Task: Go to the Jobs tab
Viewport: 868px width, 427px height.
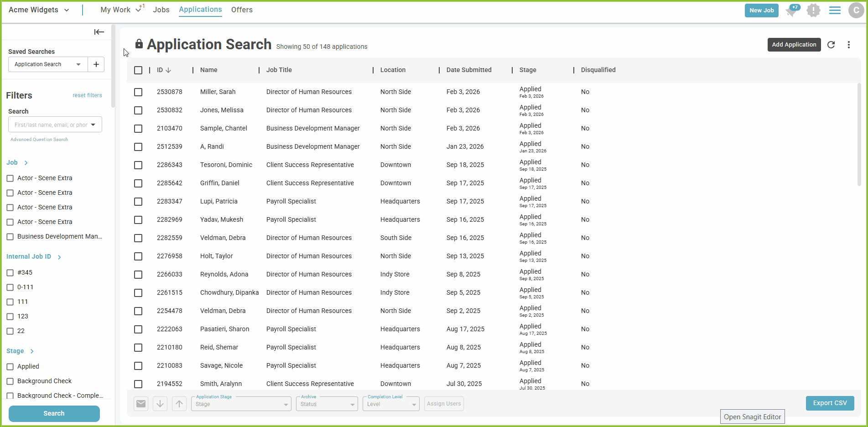Action: 161,10
